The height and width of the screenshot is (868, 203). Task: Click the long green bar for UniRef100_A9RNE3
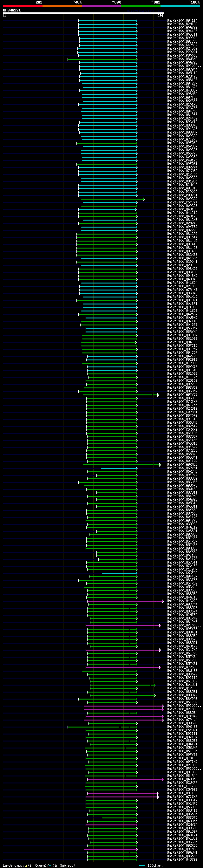(122, 465)
